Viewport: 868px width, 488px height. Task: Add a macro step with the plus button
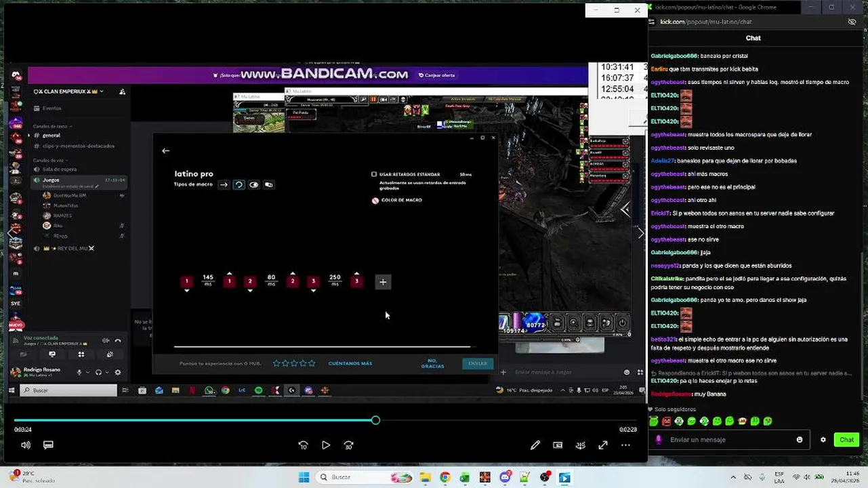click(x=383, y=282)
